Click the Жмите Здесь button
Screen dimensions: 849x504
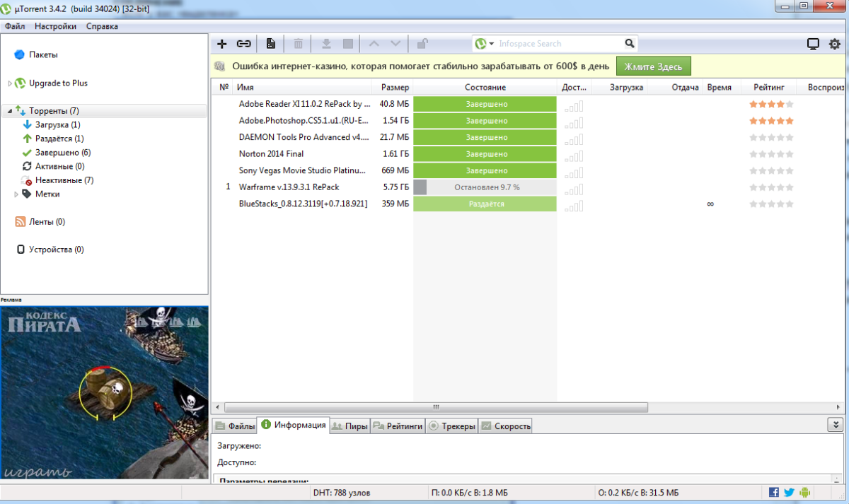[x=653, y=66]
